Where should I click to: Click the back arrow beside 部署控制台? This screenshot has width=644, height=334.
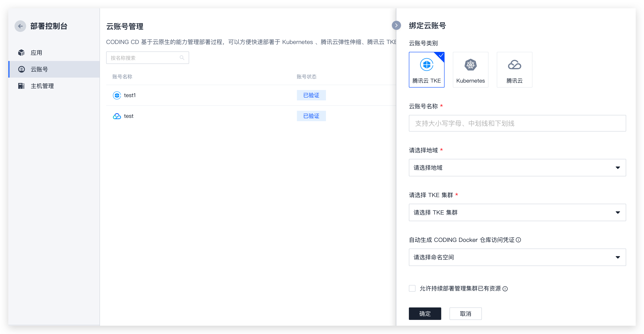point(20,26)
